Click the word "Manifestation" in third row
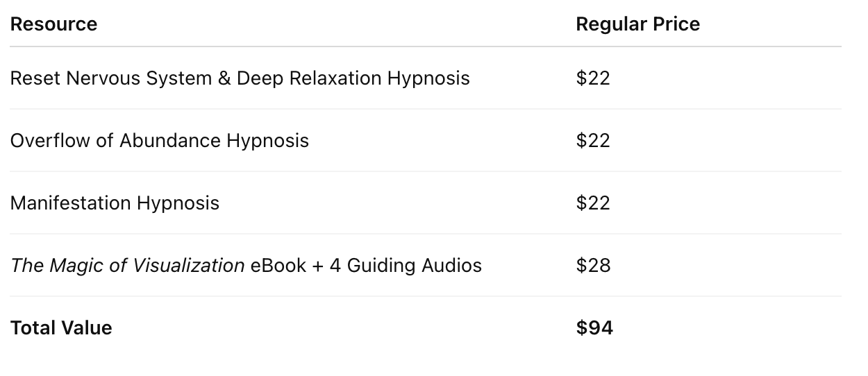Image resolution: width=868 pixels, height=376 pixels. pos(71,203)
